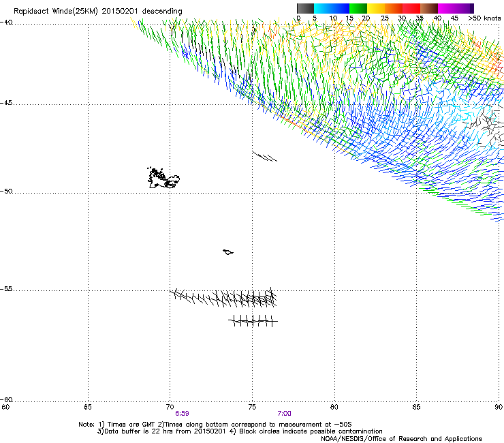Click the latitude label "-40"
504x443 pixels.
pos(6,22)
